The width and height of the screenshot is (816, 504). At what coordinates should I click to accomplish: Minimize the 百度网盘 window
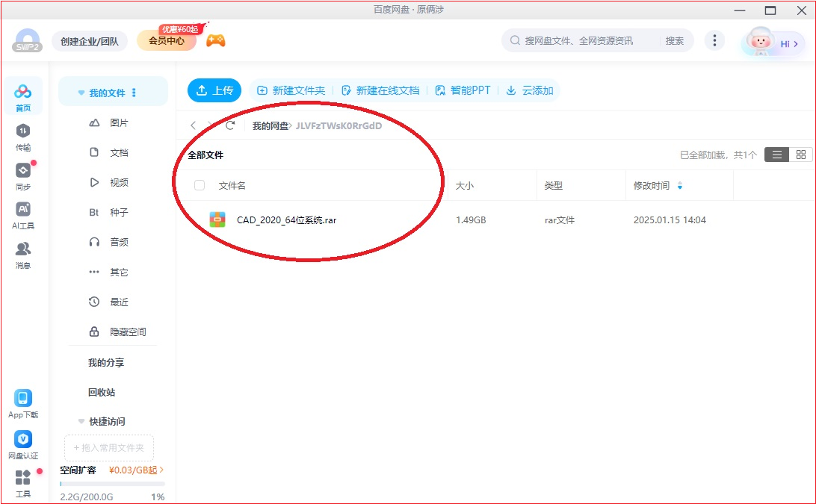(x=740, y=10)
